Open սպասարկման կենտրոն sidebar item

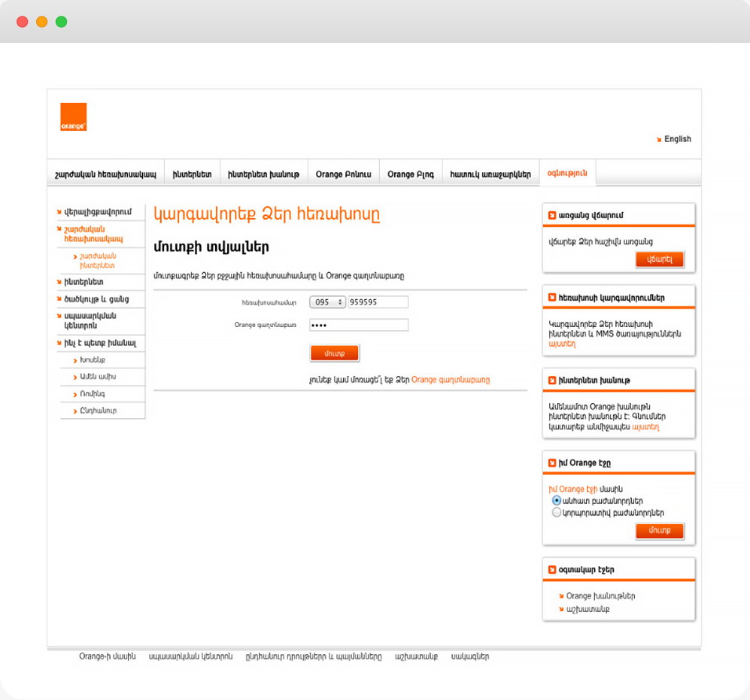click(90, 321)
